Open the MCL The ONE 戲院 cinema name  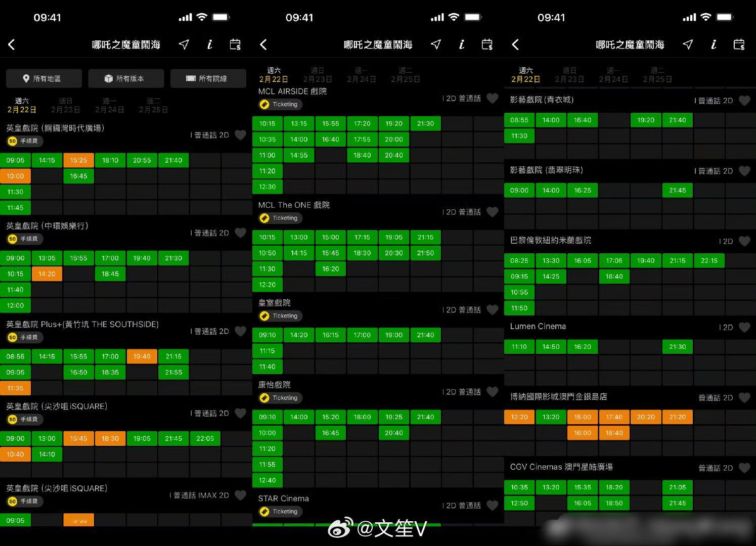pos(294,205)
